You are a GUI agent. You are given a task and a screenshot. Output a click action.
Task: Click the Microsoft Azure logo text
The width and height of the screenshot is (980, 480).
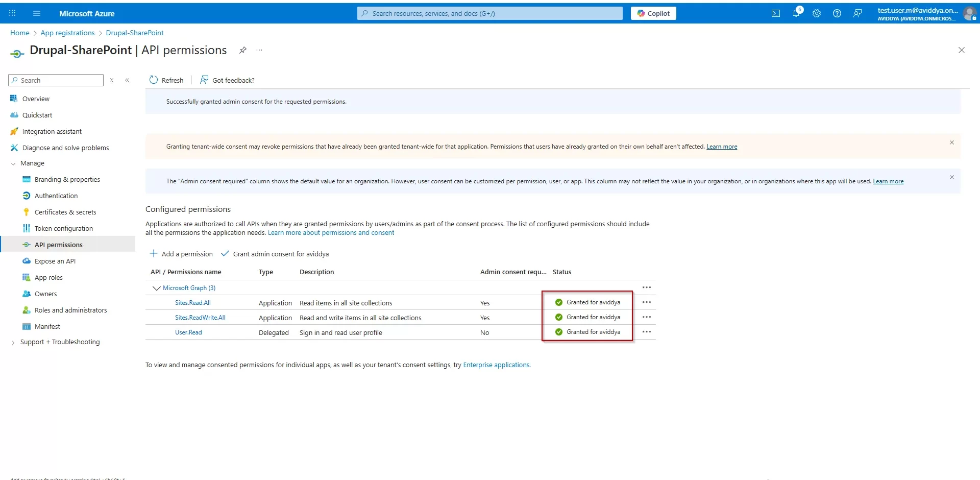(87, 13)
